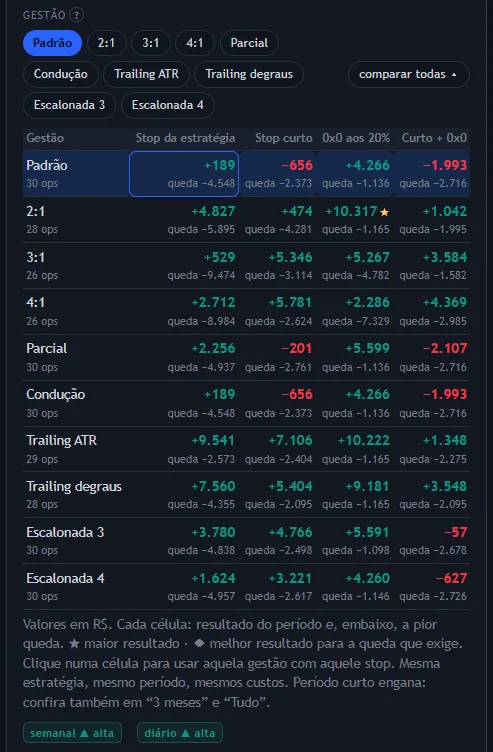This screenshot has height=752, width=493.
Task: Choose 3:1 cell with result +5.346
Action: pos(278,266)
